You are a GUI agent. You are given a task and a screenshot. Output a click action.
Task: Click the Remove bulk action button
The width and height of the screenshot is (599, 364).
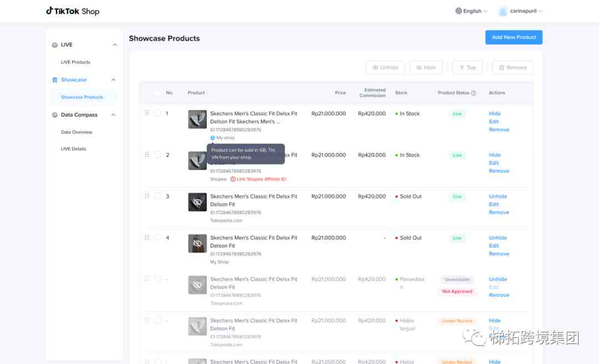point(512,68)
